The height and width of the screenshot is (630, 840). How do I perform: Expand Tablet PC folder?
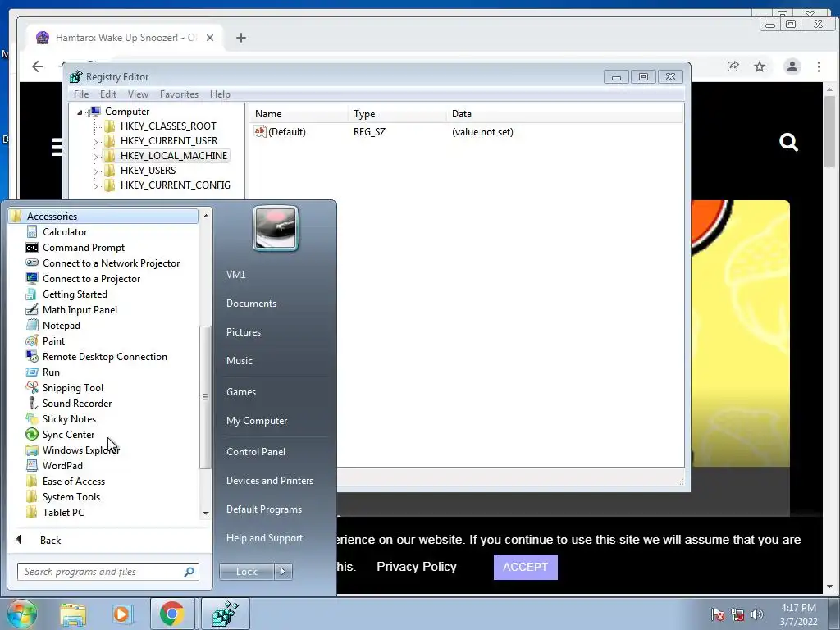pos(63,512)
